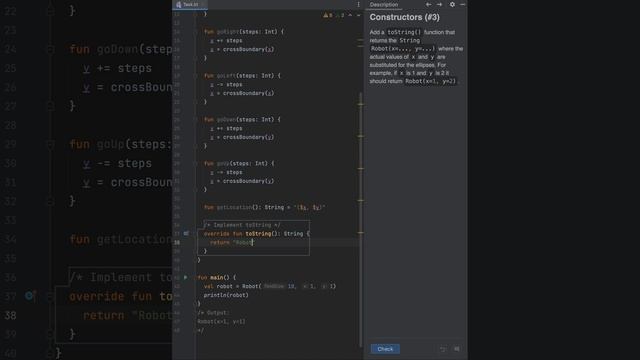Click the Check button
Viewport: 640px width, 360px height.
click(385, 349)
